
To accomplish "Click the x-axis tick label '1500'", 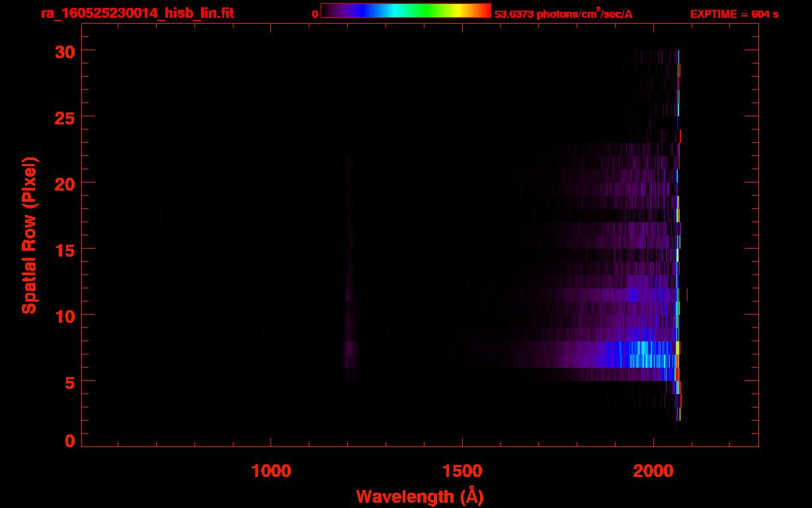I will (x=462, y=471).
